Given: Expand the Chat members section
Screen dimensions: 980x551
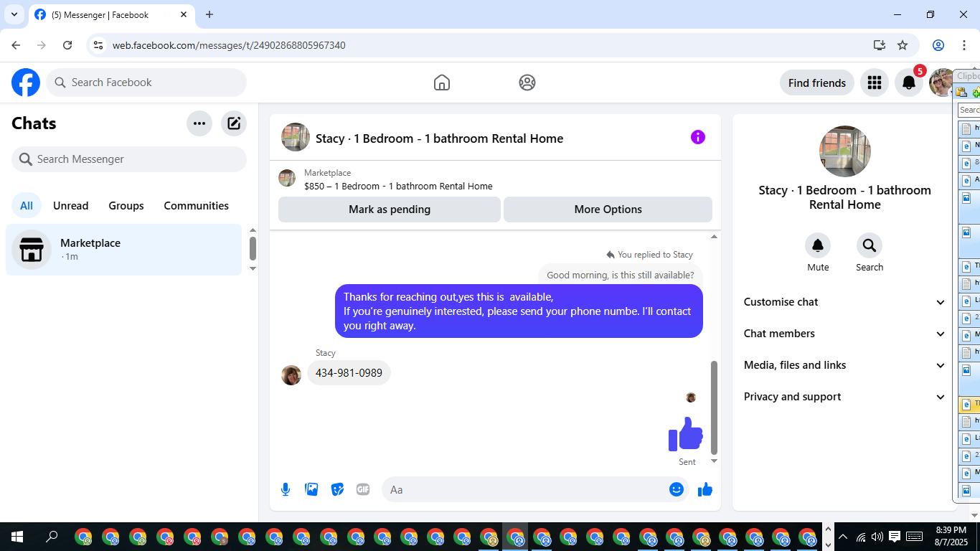Looking at the screenshot, I should 845,334.
